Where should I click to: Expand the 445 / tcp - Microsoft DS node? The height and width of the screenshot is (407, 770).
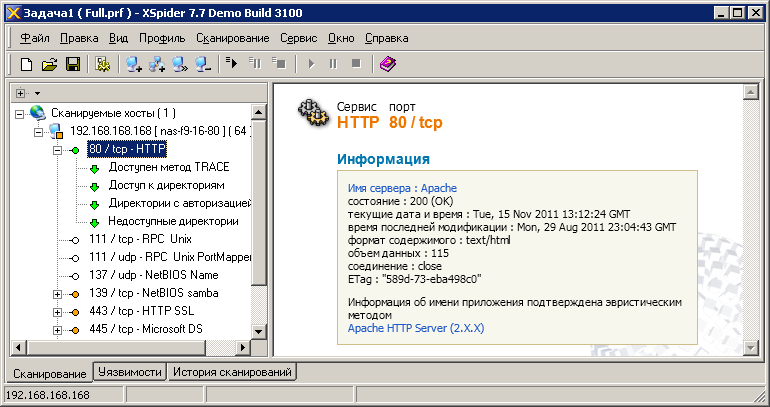[x=57, y=330]
